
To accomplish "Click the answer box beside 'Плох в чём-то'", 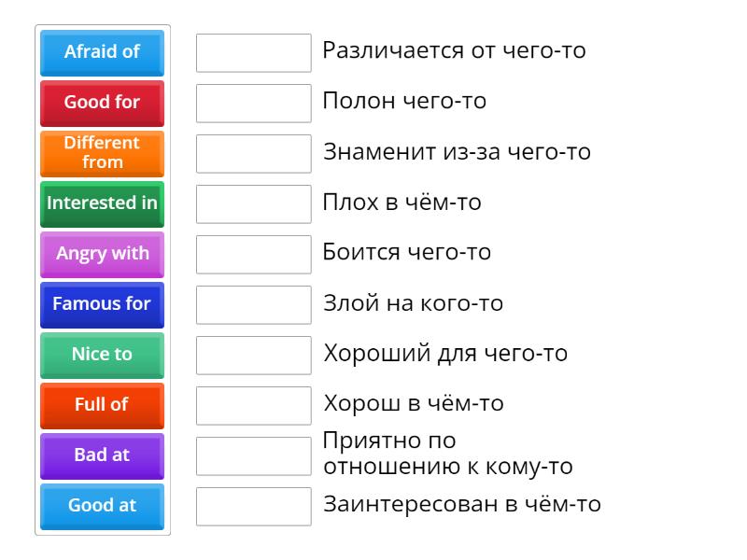I will pyautogui.click(x=253, y=203).
